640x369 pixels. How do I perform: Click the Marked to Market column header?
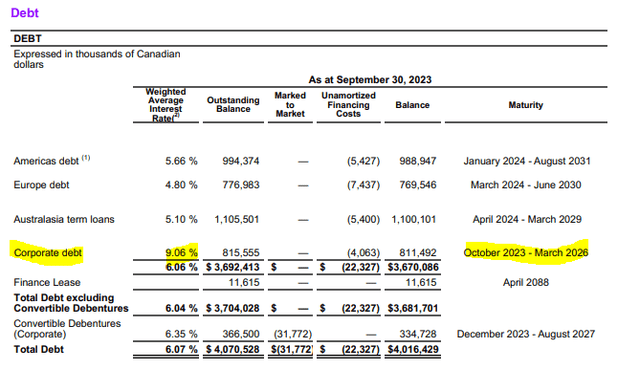click(290, 104)
